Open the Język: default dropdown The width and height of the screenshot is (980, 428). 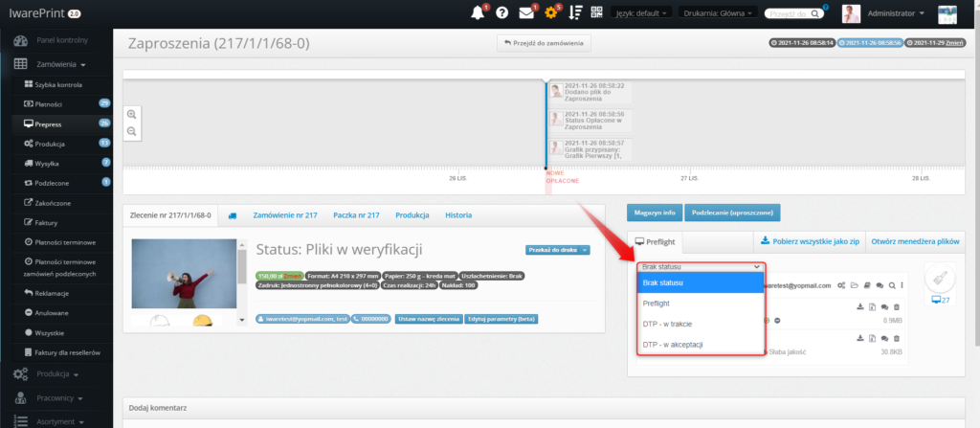point(642,12)
